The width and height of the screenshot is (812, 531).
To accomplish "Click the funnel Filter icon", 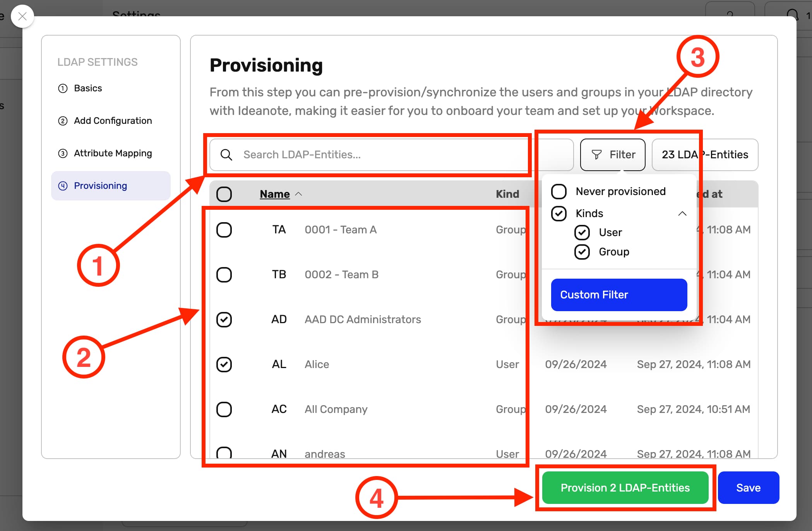I will [596, 155].
